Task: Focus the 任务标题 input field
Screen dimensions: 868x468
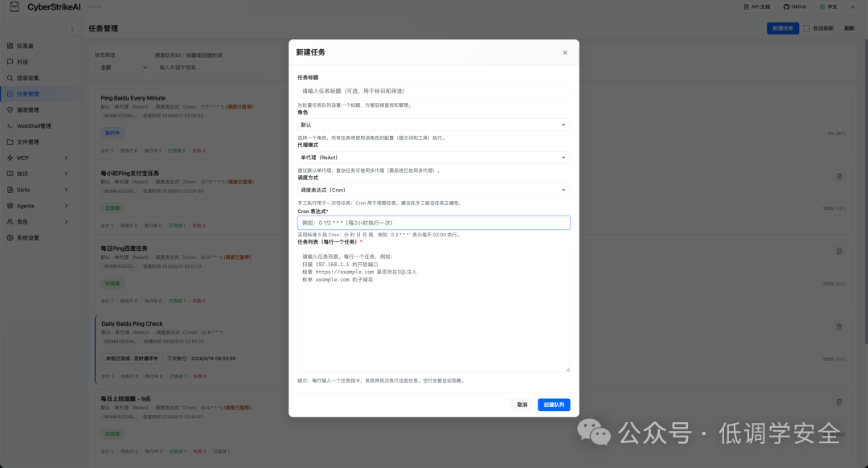Action: tap(433, 91)
